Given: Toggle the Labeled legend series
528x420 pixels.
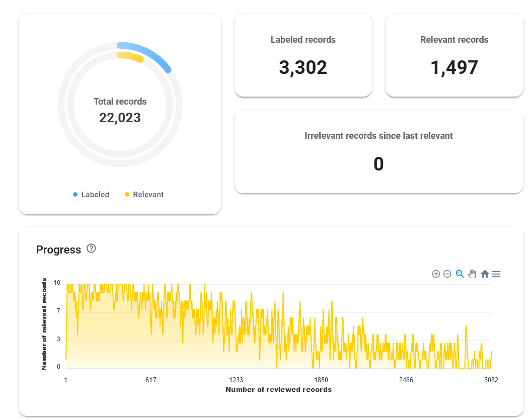Looking at the screenshot, I should click(91, 195).
